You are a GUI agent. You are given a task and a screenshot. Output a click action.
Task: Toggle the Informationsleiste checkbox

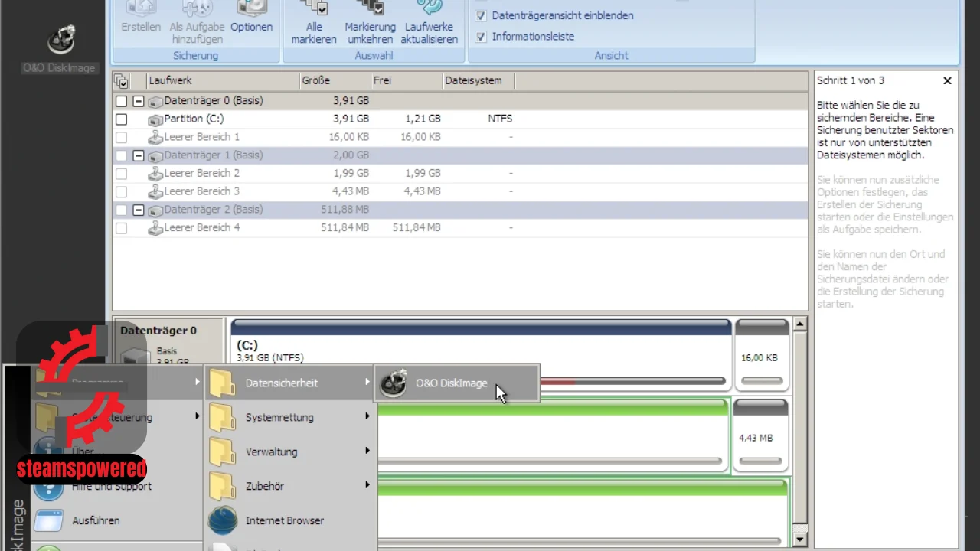click(481, 36)
